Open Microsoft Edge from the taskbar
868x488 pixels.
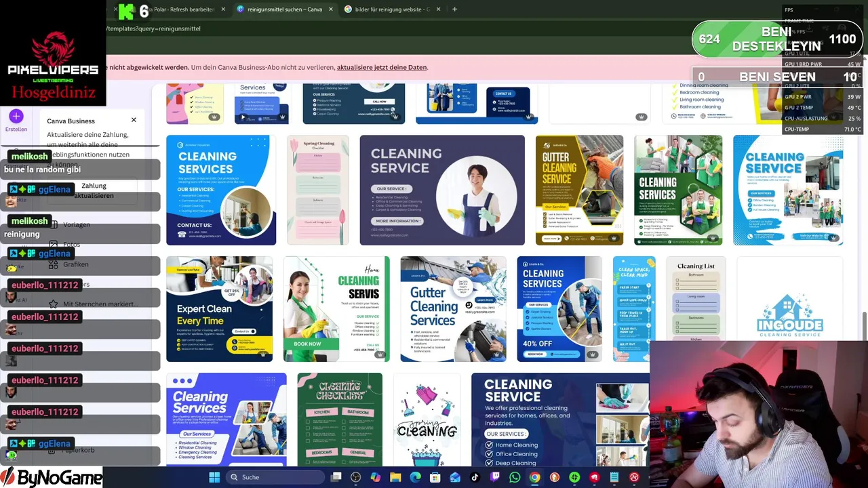point(415,477)
